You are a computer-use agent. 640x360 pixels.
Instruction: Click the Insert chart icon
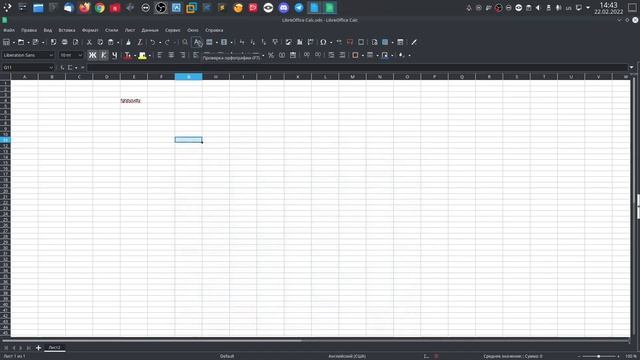pos(300,42)
